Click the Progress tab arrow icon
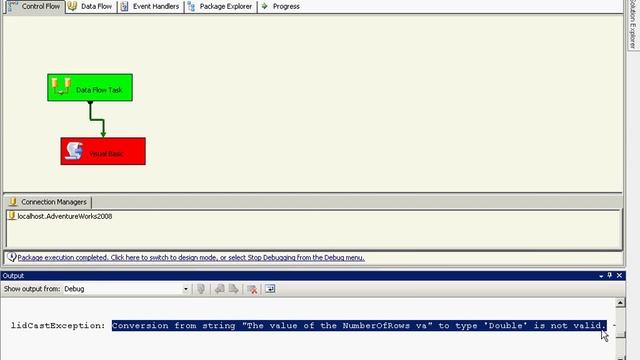The image size is (640, 360). (x=264, y=6)
